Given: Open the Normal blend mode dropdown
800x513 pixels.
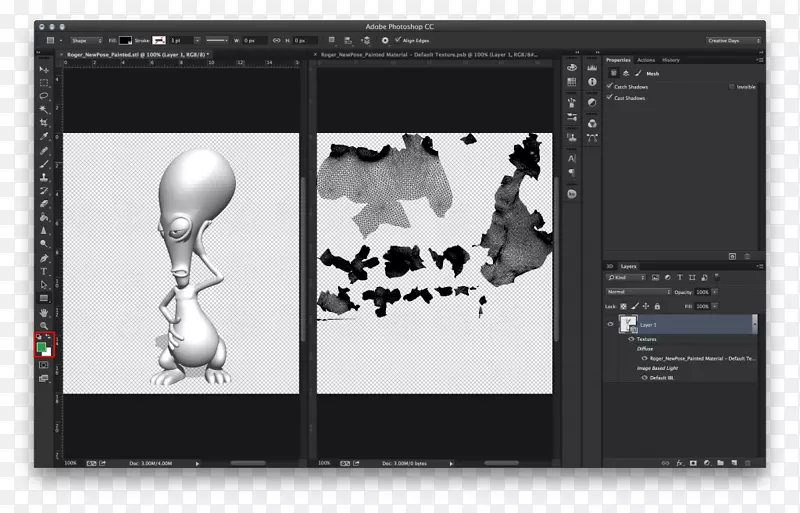Looking at the screenshot, I should 638,292.
